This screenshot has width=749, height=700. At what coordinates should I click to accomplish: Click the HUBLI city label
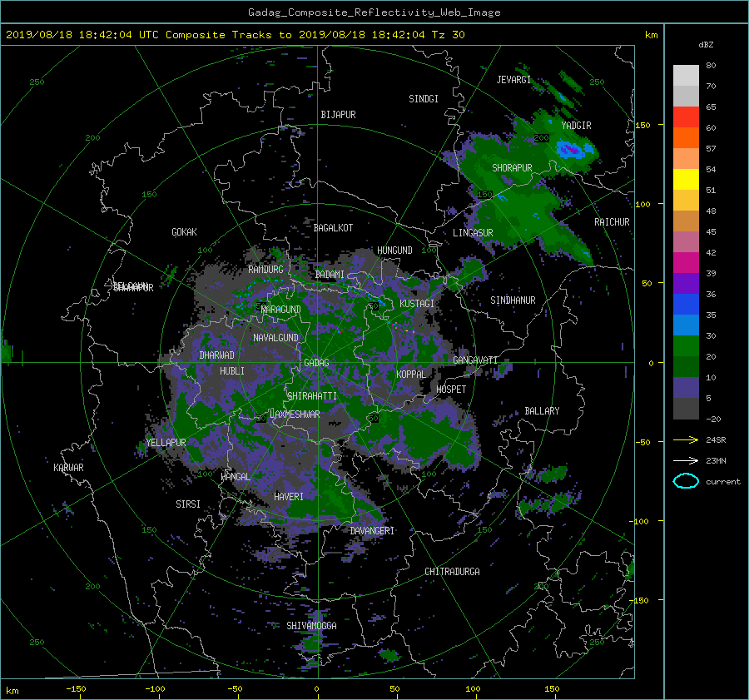(x=232, y=371)
